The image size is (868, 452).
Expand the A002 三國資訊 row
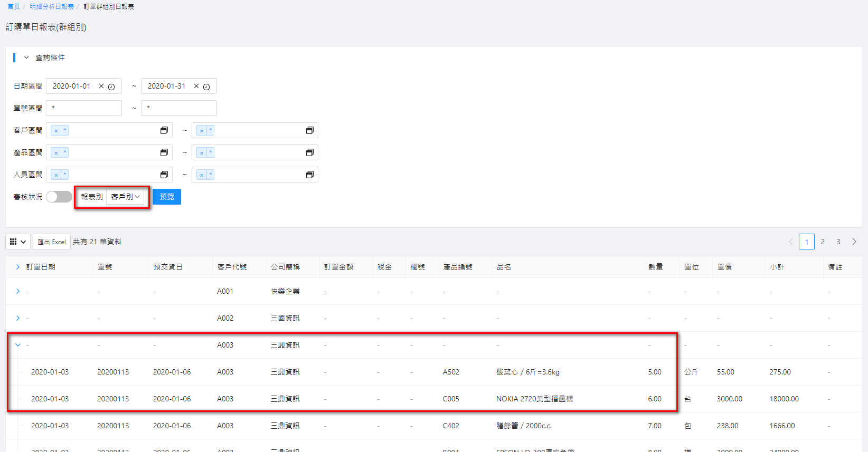pyautogui.click(x=18, y=318)
